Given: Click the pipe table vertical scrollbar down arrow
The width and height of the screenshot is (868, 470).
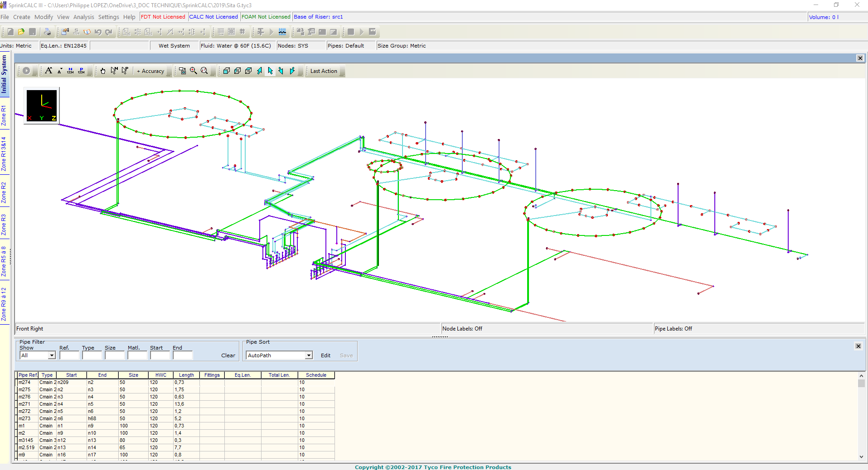Looking at the screenshot, I should [x=861, y=457].
